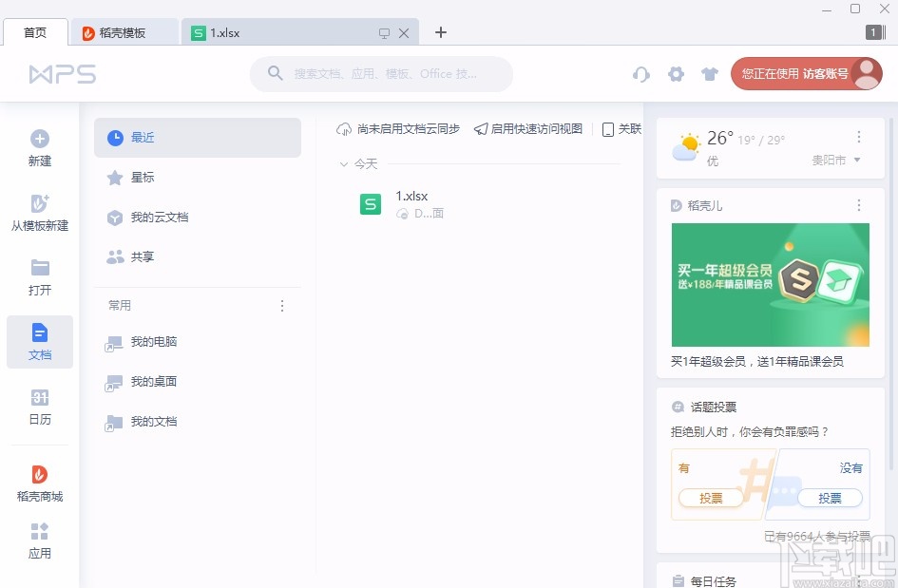The image size is (898, 588).
Task: Open the 常用 section options menu
Action: pos(281,305)
